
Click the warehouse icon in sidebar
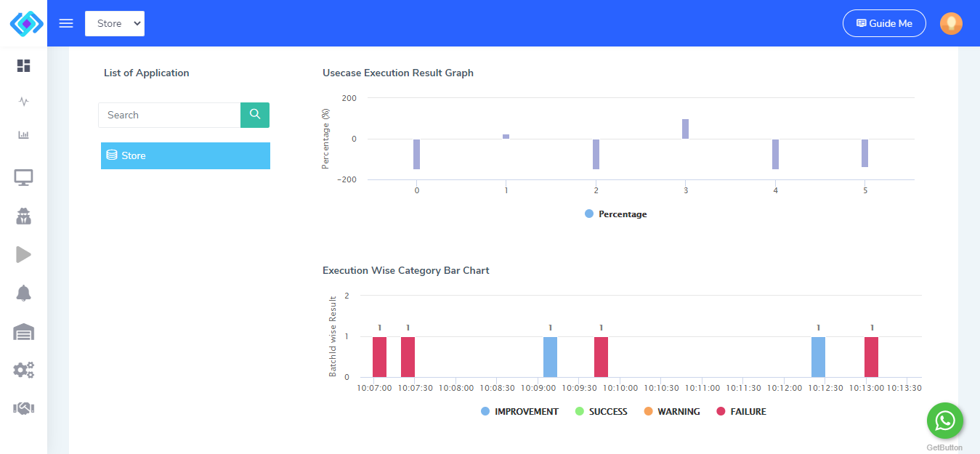pos(23,332)
